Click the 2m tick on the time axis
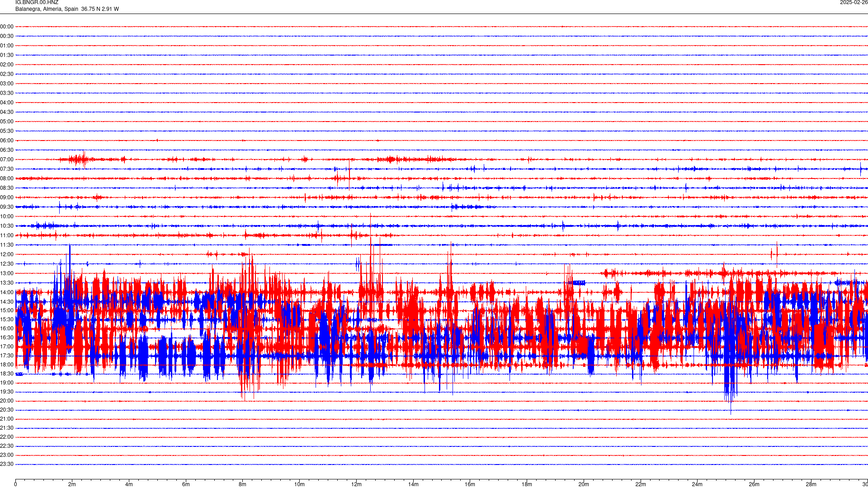This screenshot has height=488, width=868. point(72,484)
